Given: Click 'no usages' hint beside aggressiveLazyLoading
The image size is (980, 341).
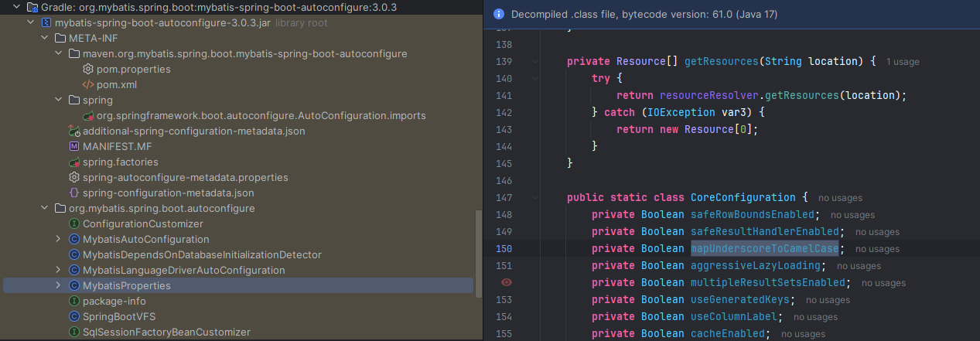Looking at the screenshot, I should (x=859, y=266).
